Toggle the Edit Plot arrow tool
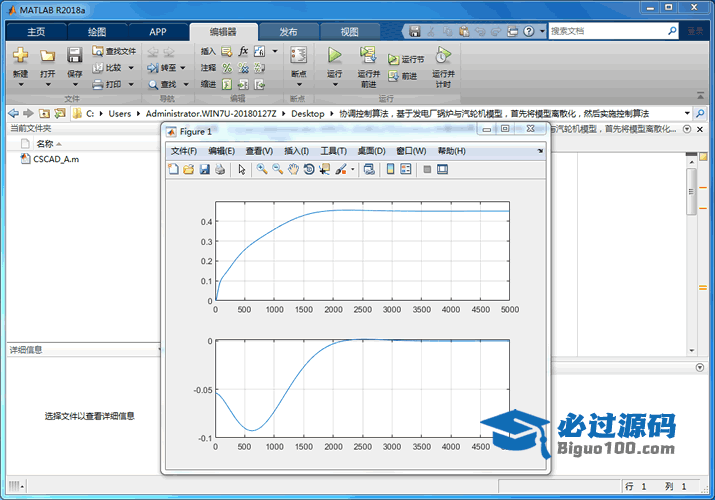Viewport: 715px width, 500px height. [241, 170]
